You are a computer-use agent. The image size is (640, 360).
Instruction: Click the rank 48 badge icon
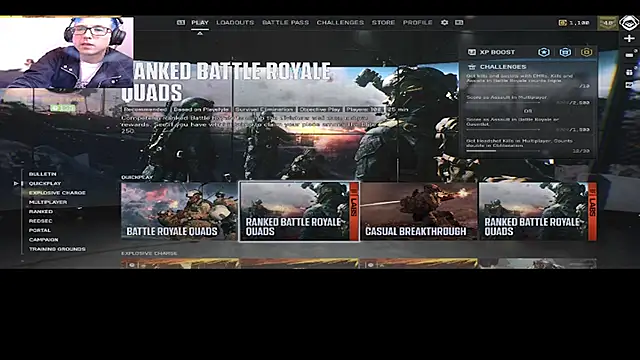[x=608, y=23]
